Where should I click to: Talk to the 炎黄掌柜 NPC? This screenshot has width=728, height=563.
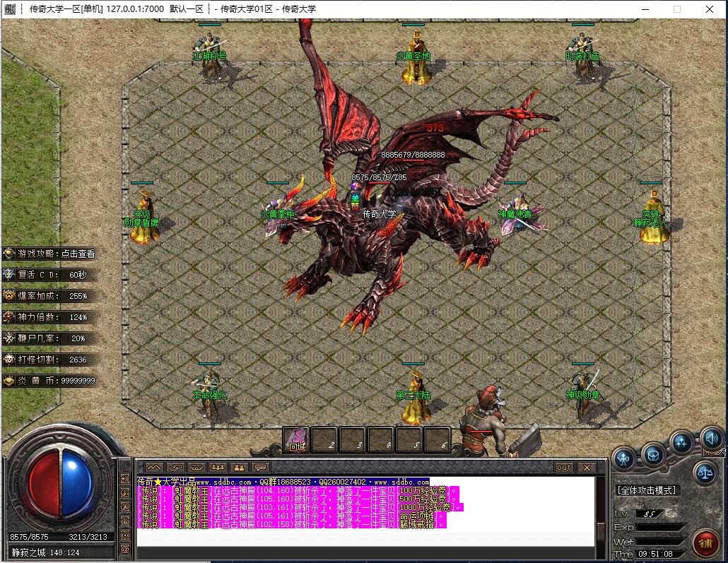[x=278, y=215]
